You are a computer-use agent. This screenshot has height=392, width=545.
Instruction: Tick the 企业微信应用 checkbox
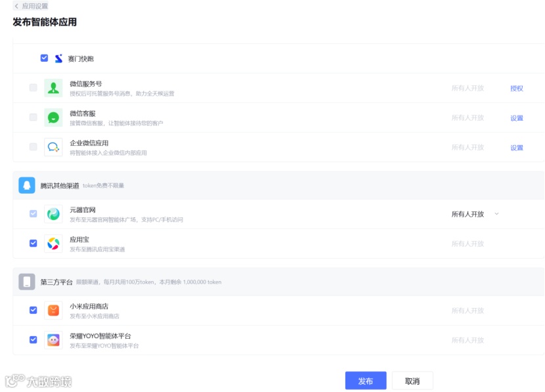point(33,146)
